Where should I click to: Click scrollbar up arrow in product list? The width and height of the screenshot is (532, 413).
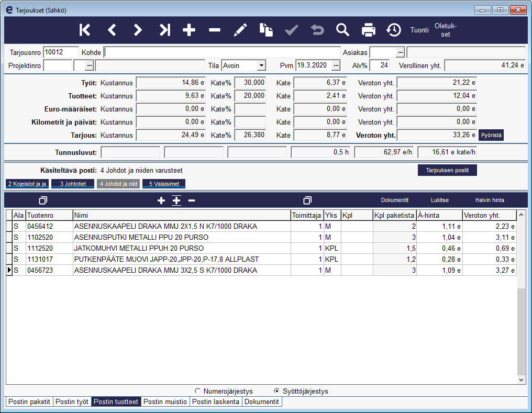point(521,215)
